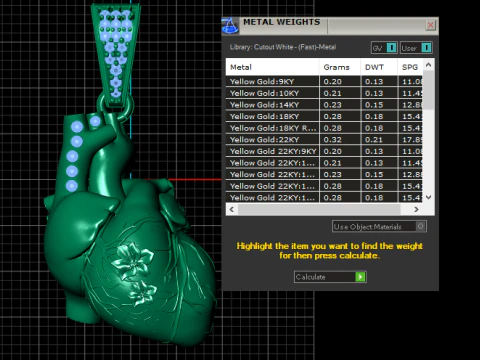
Task: Click the Metal Weights flask icon
Action: tap(230, 26)
